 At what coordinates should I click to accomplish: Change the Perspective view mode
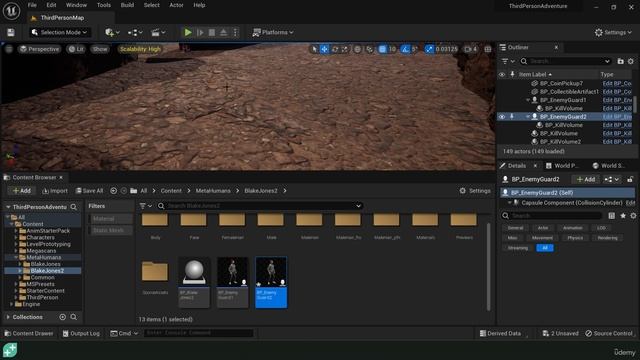coord(40,49)
